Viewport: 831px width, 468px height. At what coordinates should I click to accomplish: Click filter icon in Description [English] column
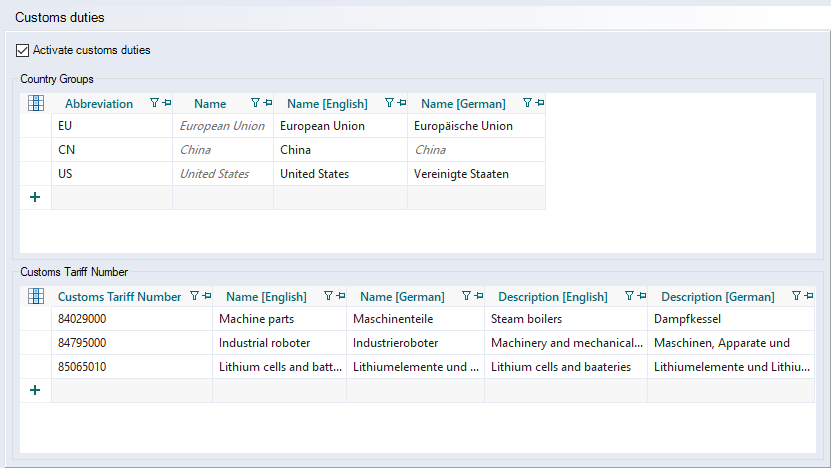(629, 296)
